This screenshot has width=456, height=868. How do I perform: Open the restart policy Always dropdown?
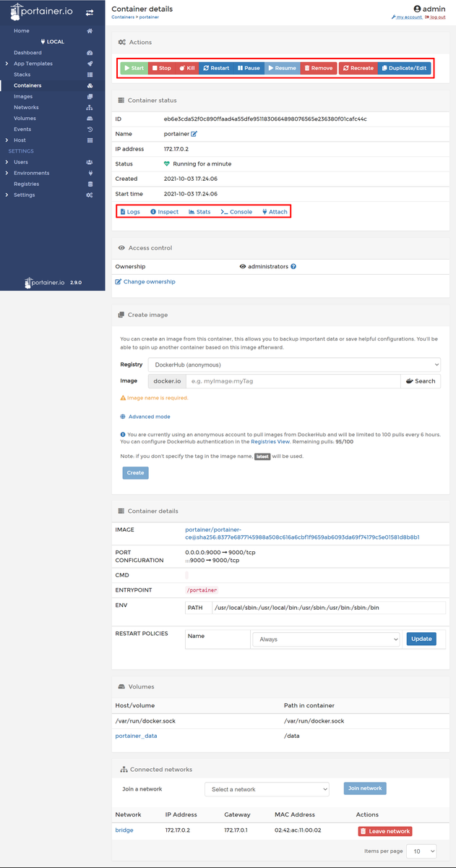326,639
